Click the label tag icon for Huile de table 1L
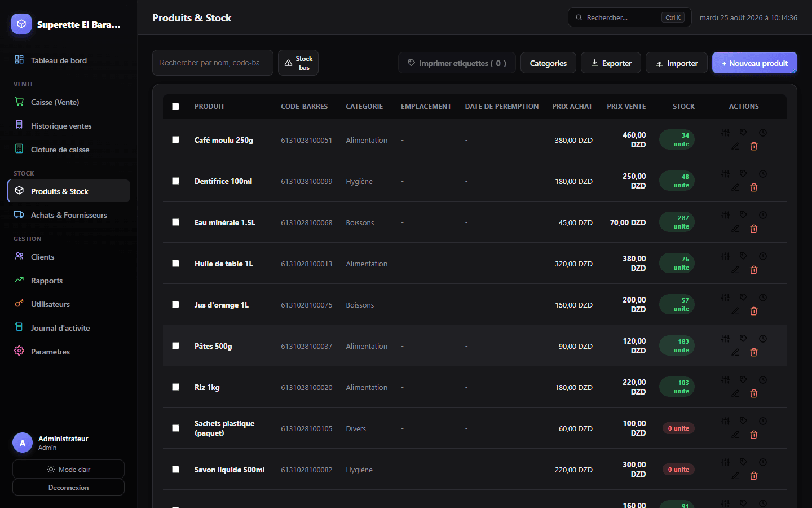This screenshot has width=812, height=508. click(x=743, y=256)
